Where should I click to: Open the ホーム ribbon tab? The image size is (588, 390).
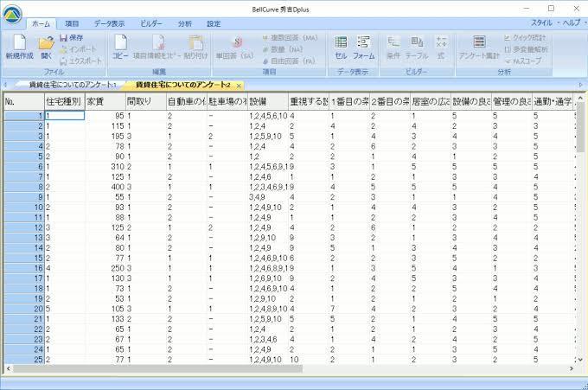point(41,23)
